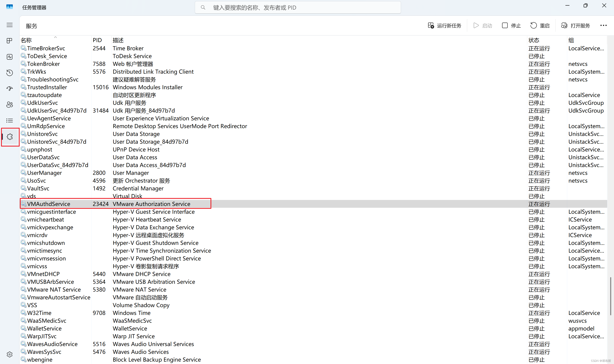Select the VMnetDHCP service row
The image size is (614, 364).
[43, 274]
